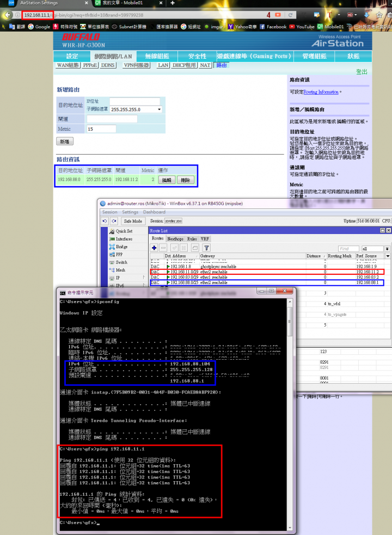
Task: Open the Google bookmark
Action: coord(39,27)
